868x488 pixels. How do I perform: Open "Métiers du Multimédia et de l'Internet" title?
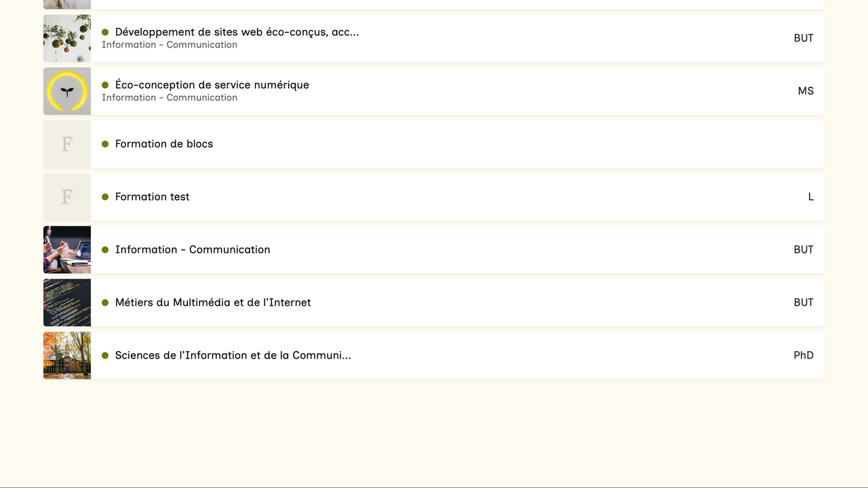pos(213,302)
